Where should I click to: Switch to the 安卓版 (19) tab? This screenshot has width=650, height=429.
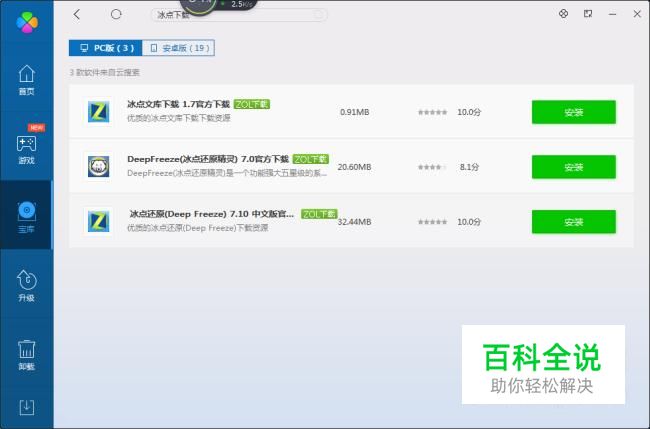click(x=178, y=48)
